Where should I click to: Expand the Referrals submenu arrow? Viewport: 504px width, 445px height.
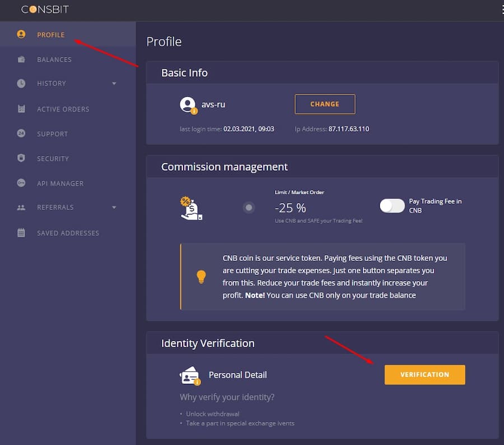[x=114, y=208]
